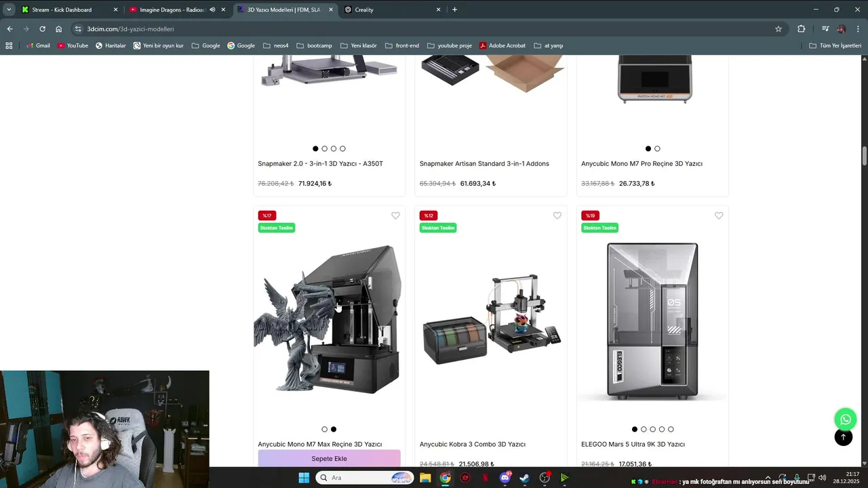This screenshot has width=868, height=488.
Task: Open the Anycubic Kobra 3 Combo product image
Action: tap(491, 319)
